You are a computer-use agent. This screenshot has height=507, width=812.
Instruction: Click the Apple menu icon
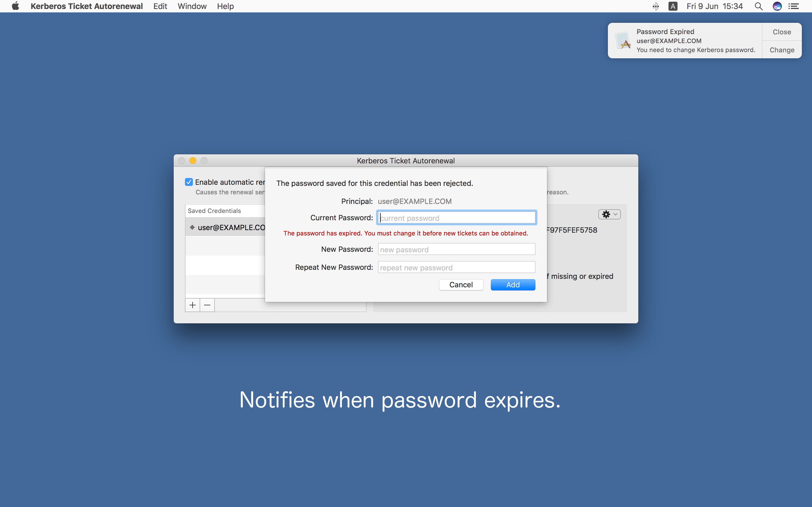tap(12, 6)
